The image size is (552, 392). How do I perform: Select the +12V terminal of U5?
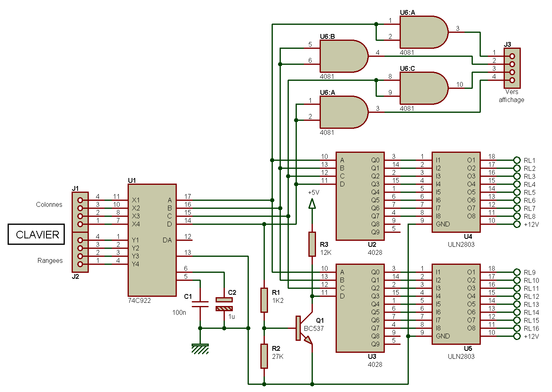click(517, 336)
